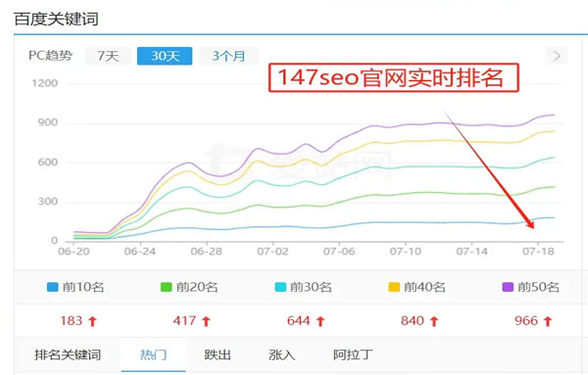Click the 600 y-axis label

point(48,163)
